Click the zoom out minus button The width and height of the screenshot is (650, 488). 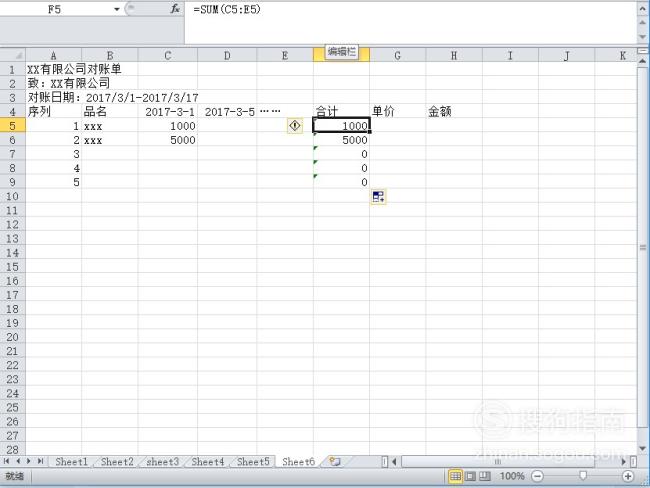(537, 476)
